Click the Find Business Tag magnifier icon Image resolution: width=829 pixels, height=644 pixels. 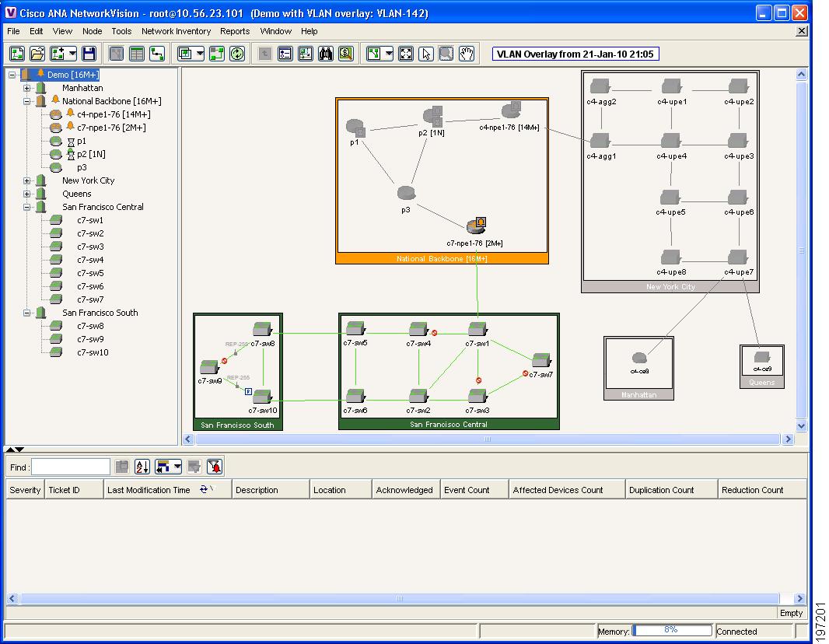click(x=346, y=54)
